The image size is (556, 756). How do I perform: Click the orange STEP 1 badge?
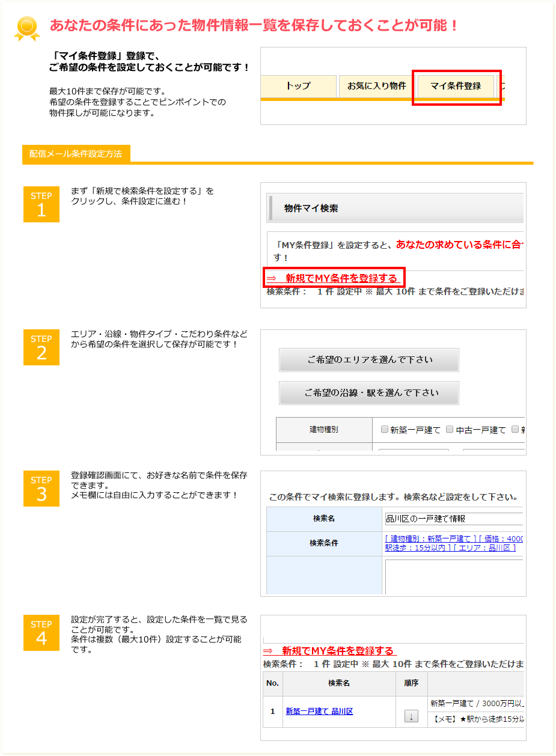41,204
